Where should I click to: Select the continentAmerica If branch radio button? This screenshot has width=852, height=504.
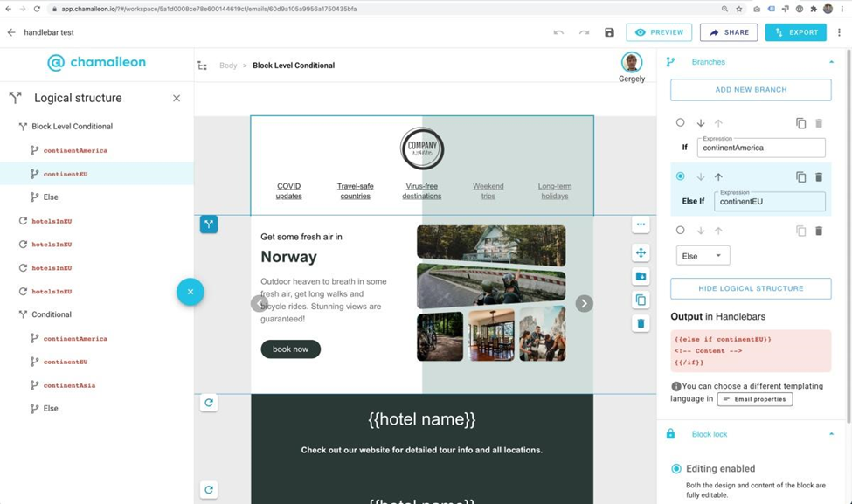(681, 123)
